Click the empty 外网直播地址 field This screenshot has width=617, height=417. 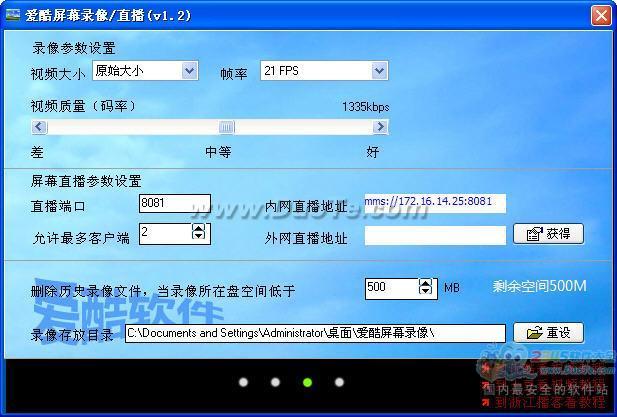[x=434, y=235]
